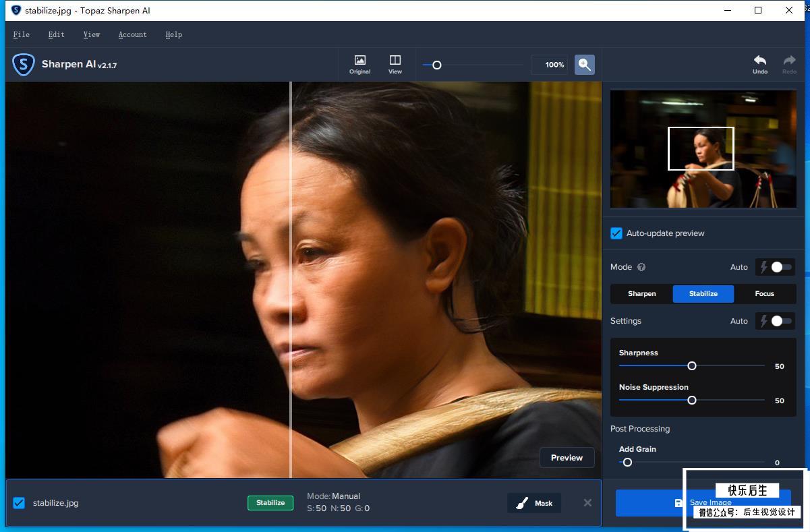
Task: Undo the last change
Action: tap(760, 65)
